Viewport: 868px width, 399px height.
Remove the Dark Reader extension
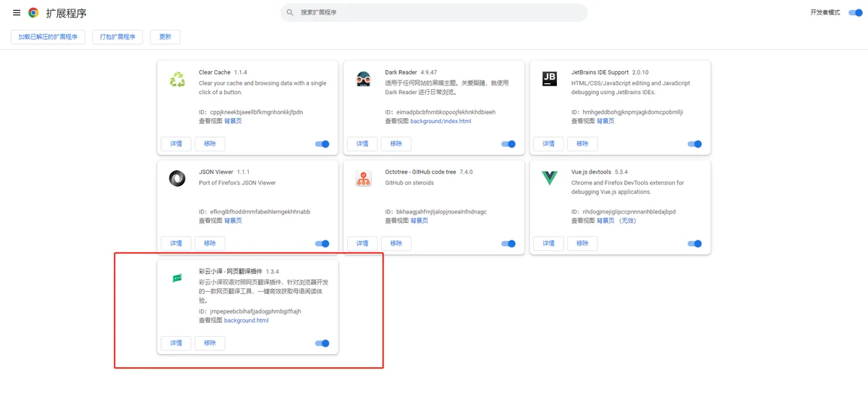click(x=396, y=144)
